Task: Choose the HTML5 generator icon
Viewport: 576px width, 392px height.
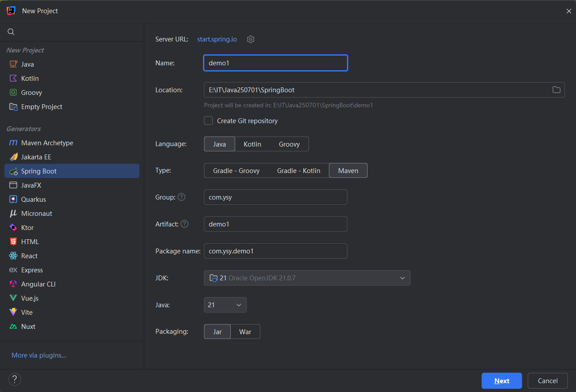Action: tap(13, 241)
